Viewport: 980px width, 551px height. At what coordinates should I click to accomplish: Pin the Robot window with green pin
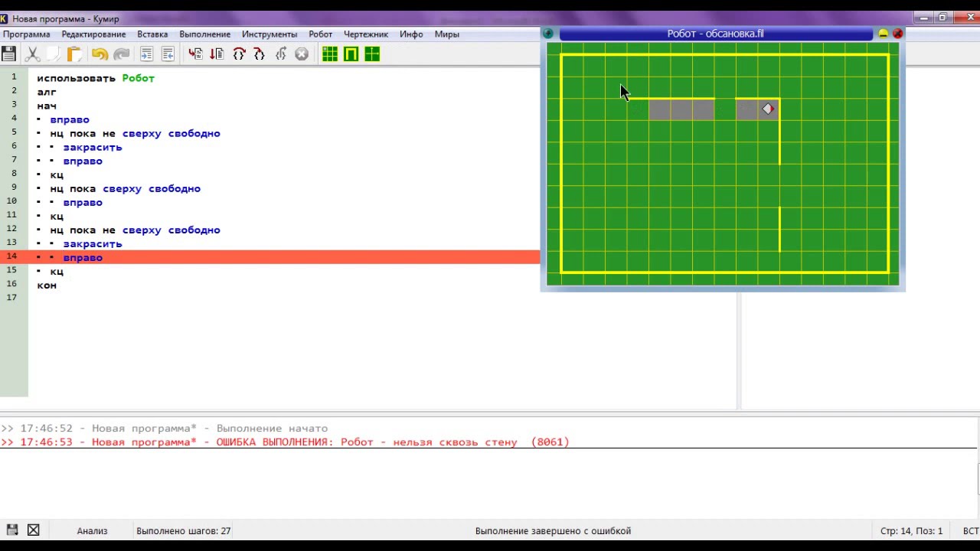548,34
